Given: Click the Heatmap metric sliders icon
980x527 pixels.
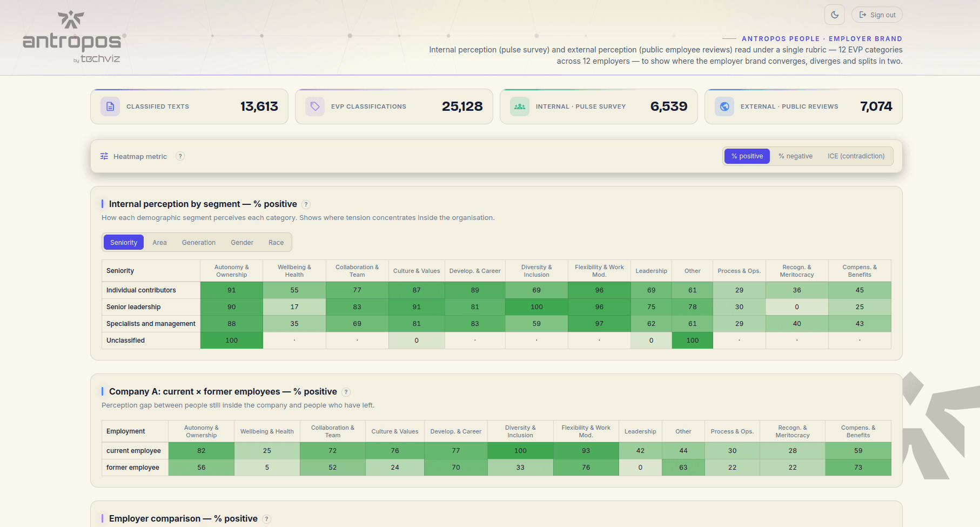Looking at the screenshot, I should [x=104, y=156].
